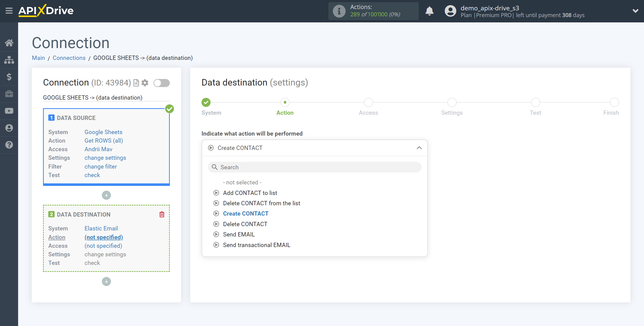This screenshot has width=644, height=326.
Task: Click the DATA SOURCE header
Action: [76, 118]
